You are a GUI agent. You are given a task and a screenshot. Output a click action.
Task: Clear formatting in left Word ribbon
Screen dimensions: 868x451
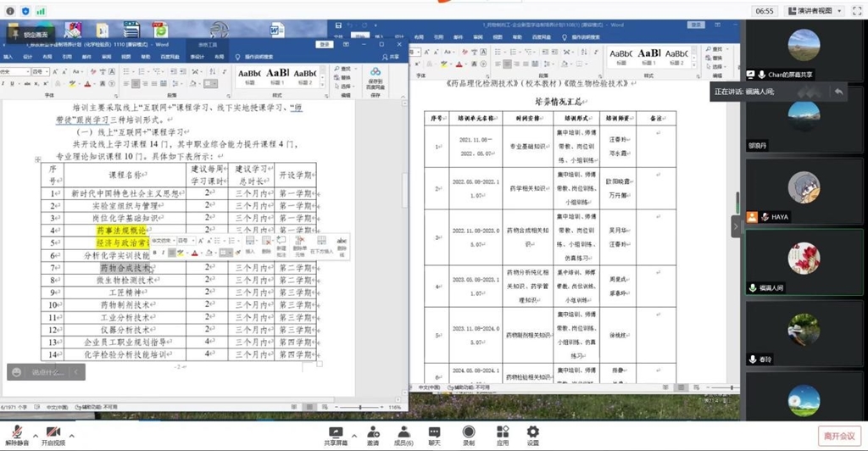pos(93,72)
